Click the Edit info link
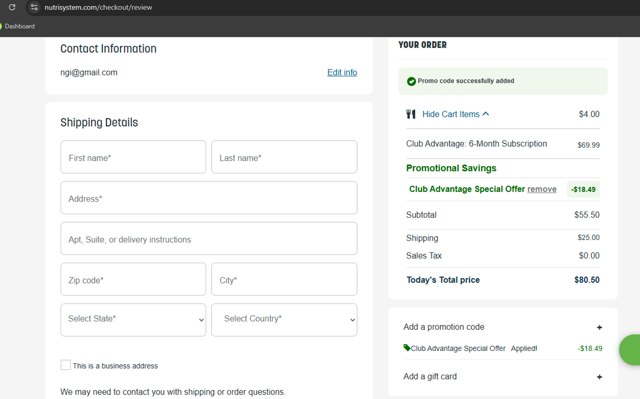 click(342, 72)
